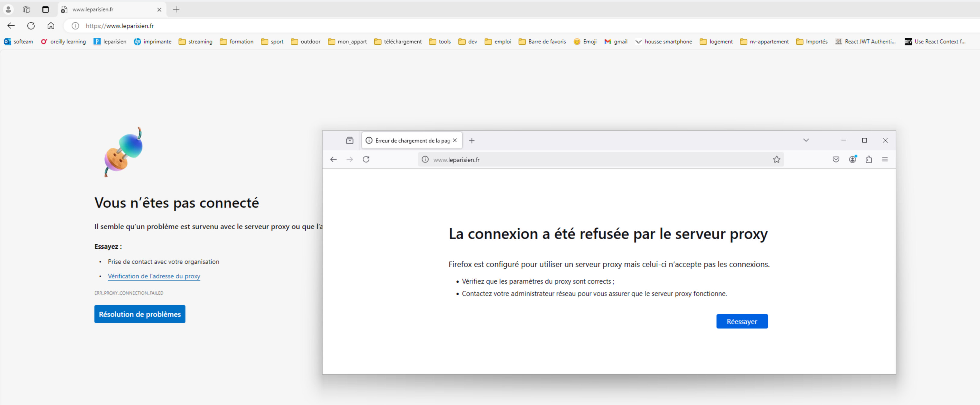Click Edge refresh page icon

coord(31,26)
